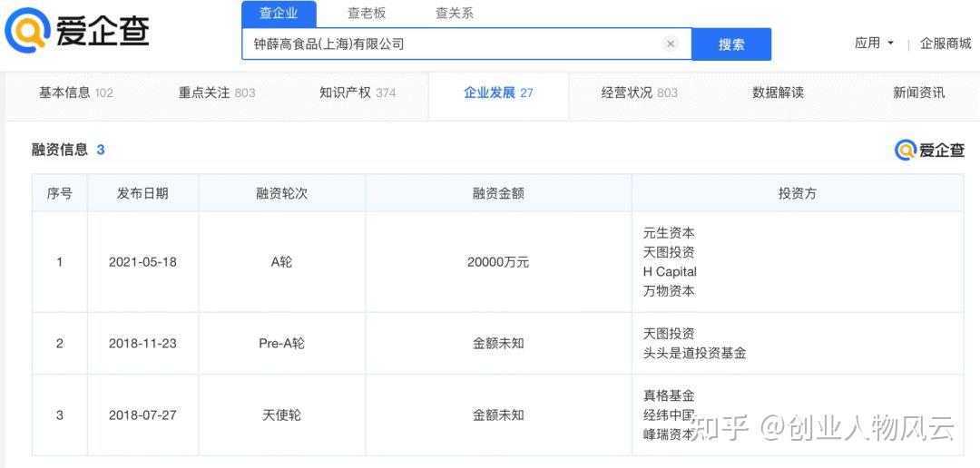Open the 应用 dropdown menu
Viewport: 980px width, 468px height.
pyautogui.click(x=875, y=44)
